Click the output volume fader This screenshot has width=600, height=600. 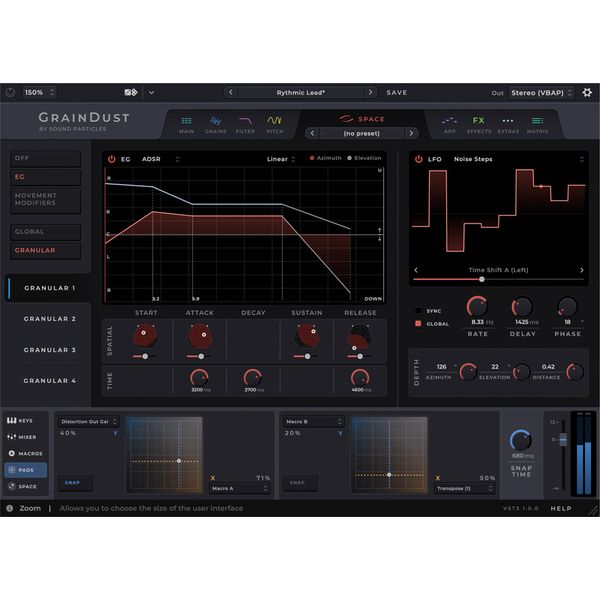563,440
